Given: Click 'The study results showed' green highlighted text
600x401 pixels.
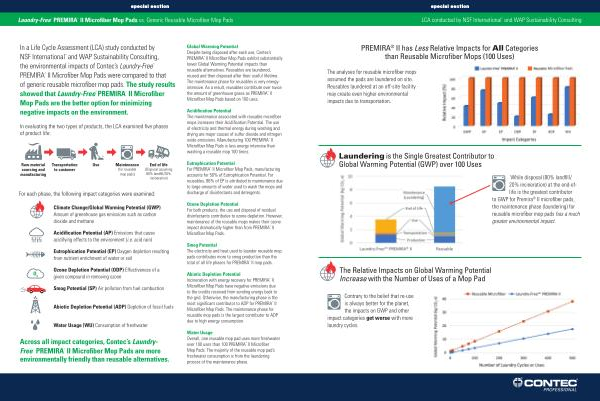Looking at the screenshot, I should click(x=97, y=98).
